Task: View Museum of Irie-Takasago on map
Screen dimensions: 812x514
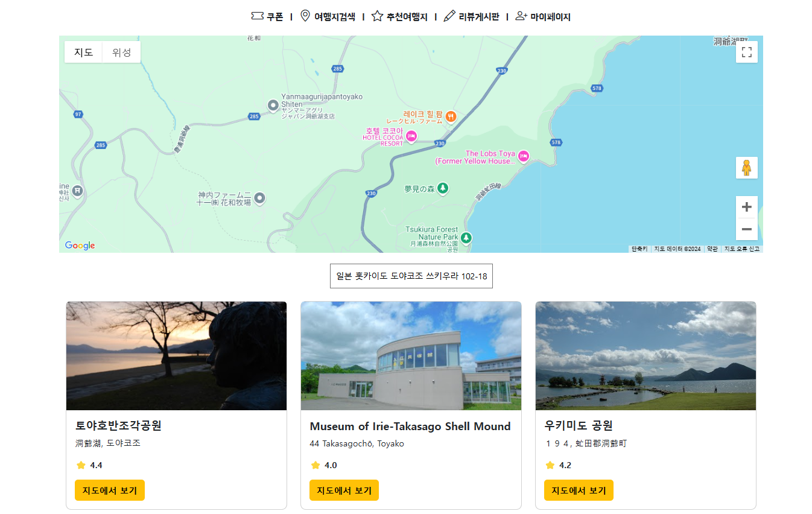Action: pyautogui.click(x=344, y=490)
